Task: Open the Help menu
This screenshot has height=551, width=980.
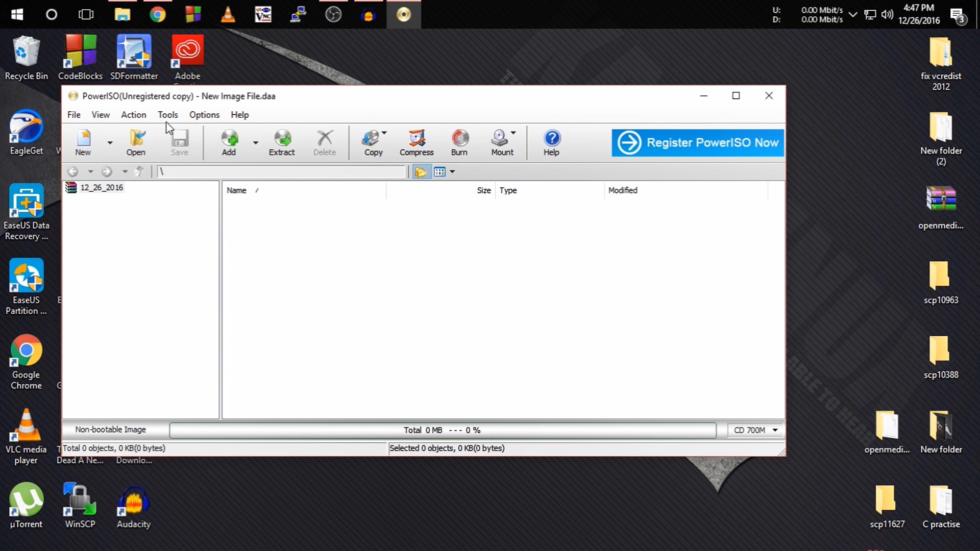Action: click(x=239, y=115)
